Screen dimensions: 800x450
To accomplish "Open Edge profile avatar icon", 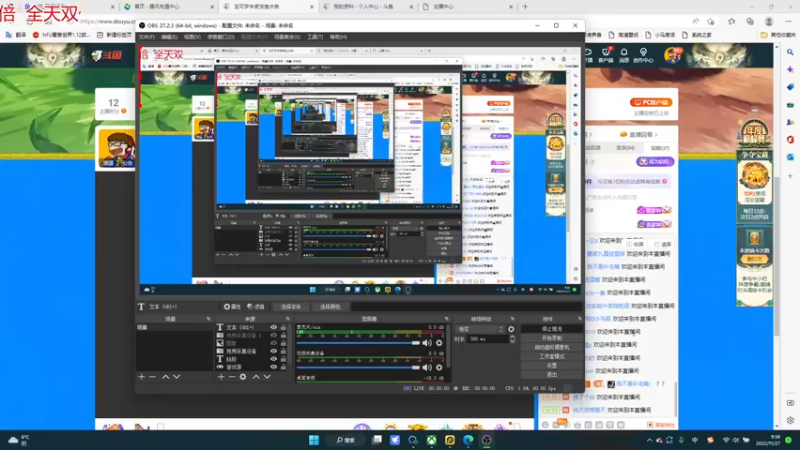I will point(769,21).
